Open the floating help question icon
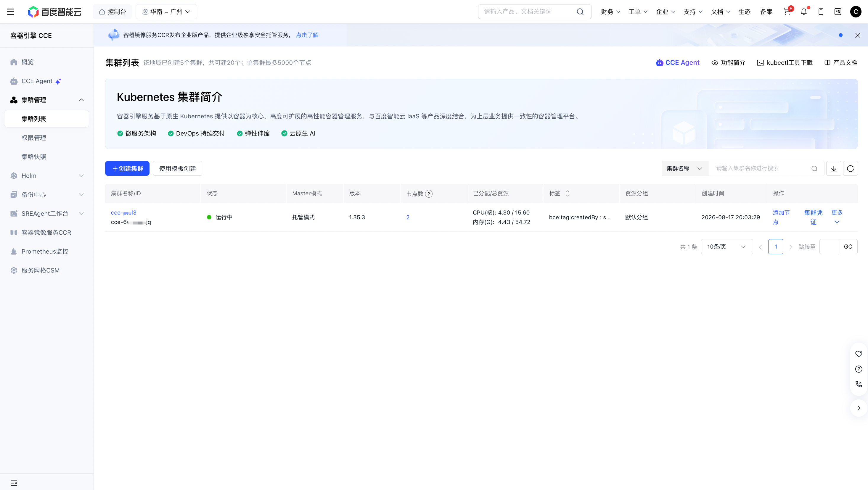This screenshot has height=490, width=868. click(859, 369)
